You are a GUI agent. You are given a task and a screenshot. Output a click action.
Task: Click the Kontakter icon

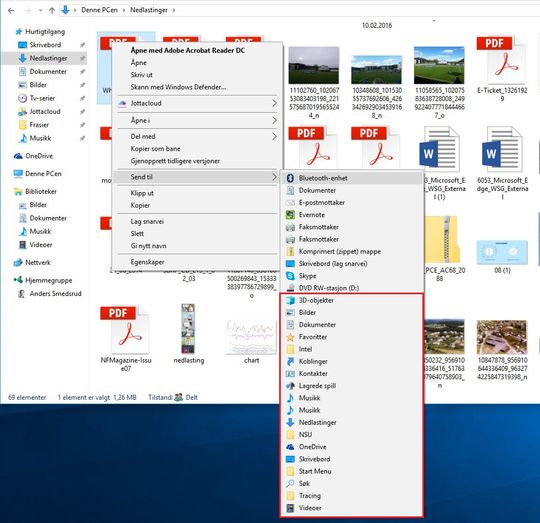point(290,374)
